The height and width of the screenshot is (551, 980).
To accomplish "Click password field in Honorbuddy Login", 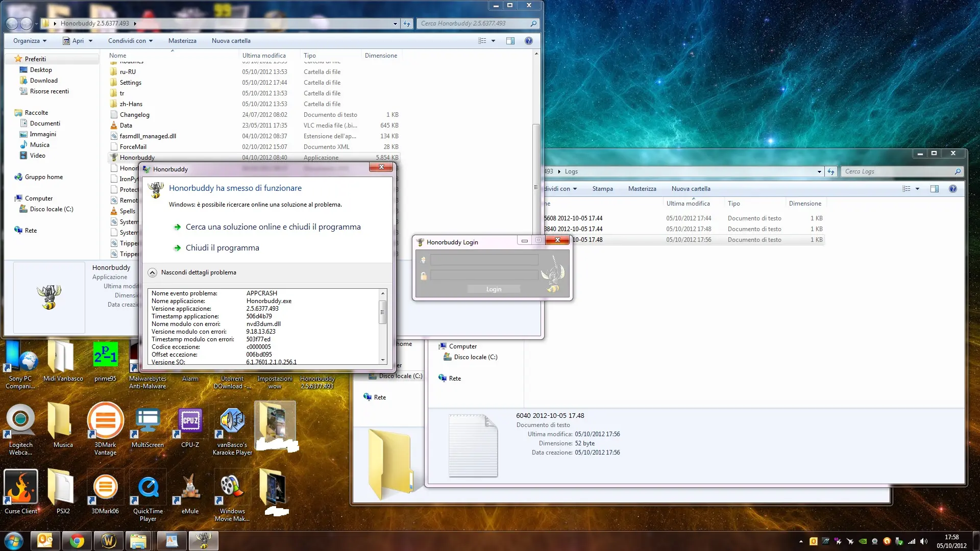I will point(484,275).
